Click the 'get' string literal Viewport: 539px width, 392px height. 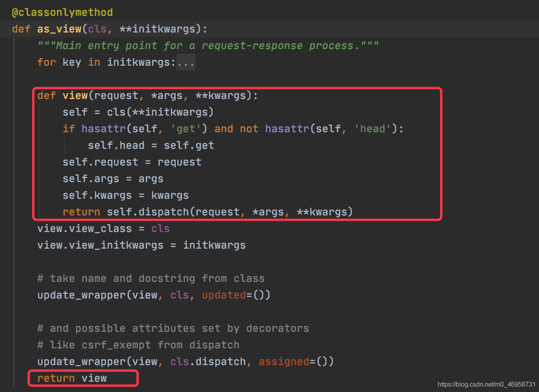tap(186, 129)
